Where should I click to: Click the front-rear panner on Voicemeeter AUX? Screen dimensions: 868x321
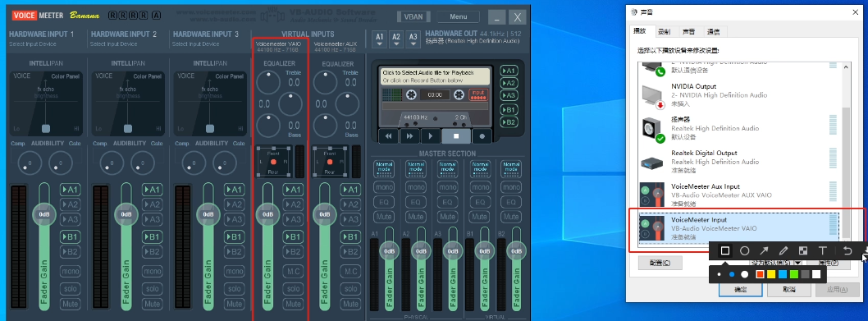click(x=330, y=162)
